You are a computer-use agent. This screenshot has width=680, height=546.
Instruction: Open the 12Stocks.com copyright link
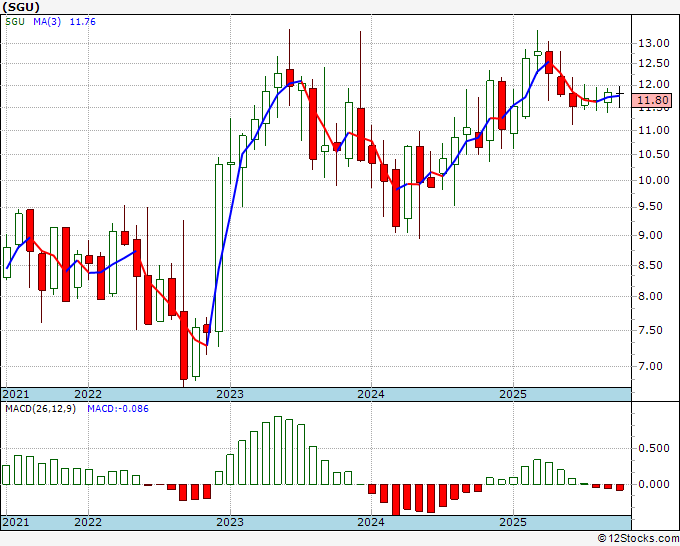coord(638,538)
